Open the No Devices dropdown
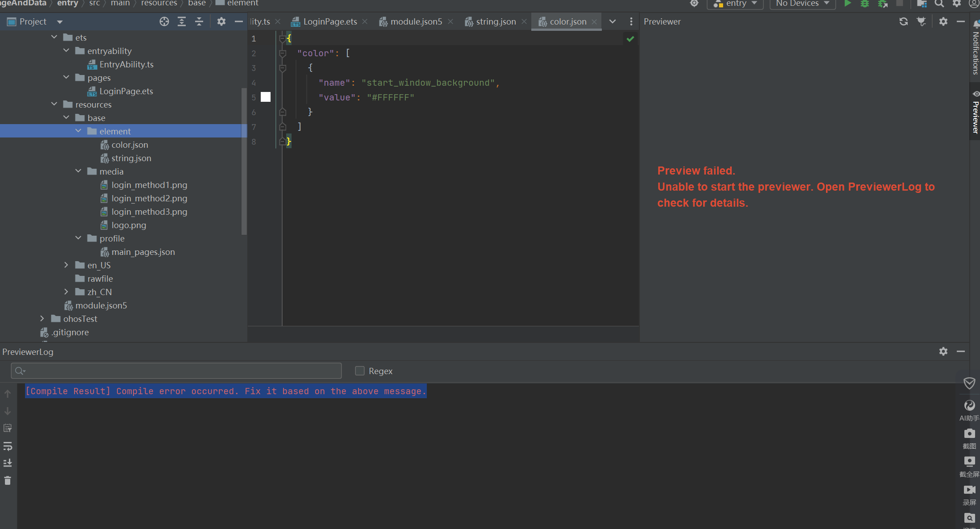 click(802, 4)
